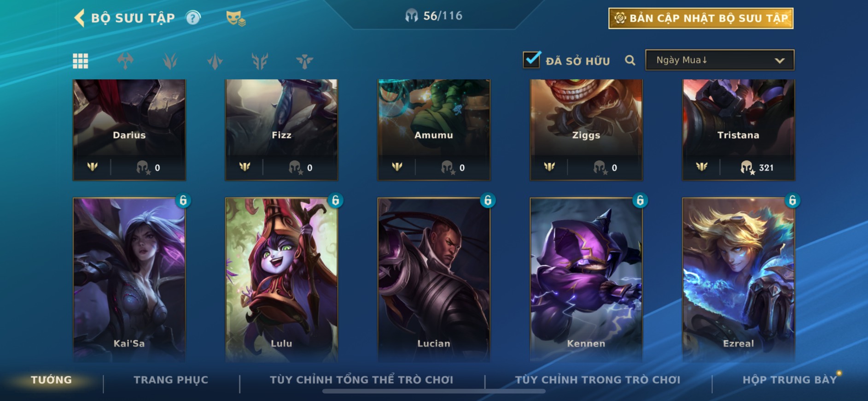The width and height of the screenshot is (868, 401).
Task: Go back with the Bộ Sưu Tập arrow
Action: pos(79,18)
